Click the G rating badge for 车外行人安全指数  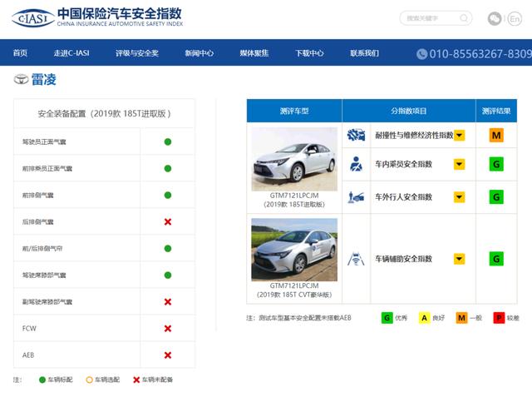[x=496, y=197]
